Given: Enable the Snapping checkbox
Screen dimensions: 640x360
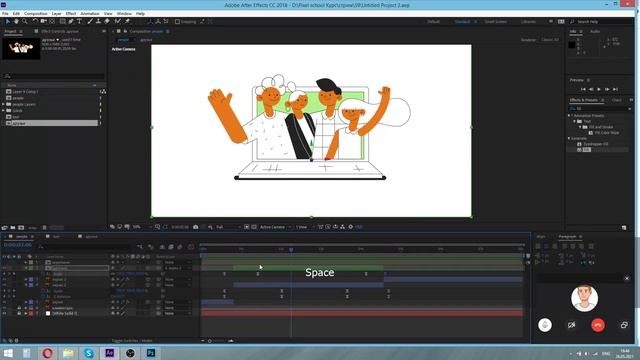Looking at the screenshot, I should point(177,22).
